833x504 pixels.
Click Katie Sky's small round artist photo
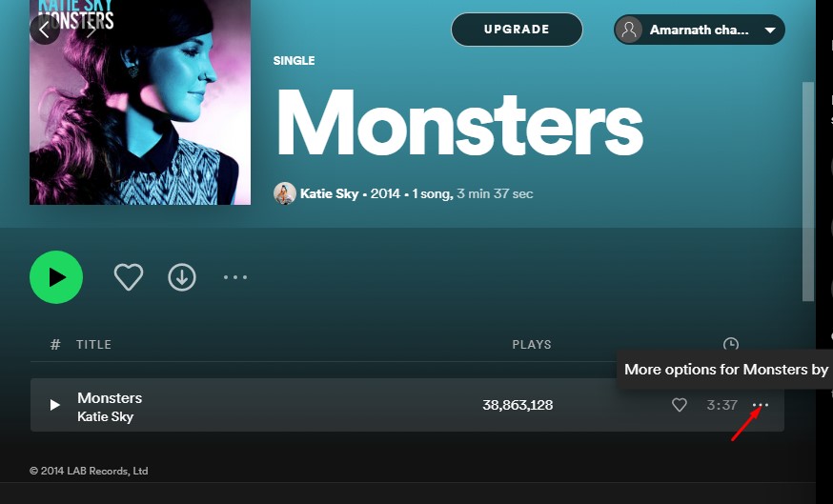[x=285, y=193]
